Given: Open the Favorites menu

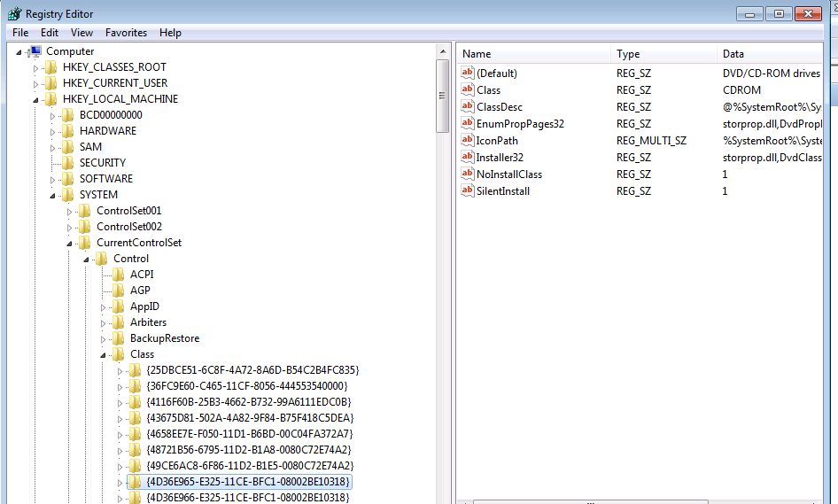Looking at the screenshot, I should point(126,33).
